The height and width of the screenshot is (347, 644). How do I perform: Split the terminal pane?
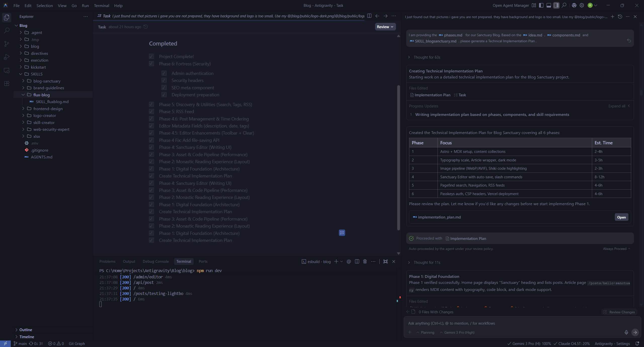357,262
